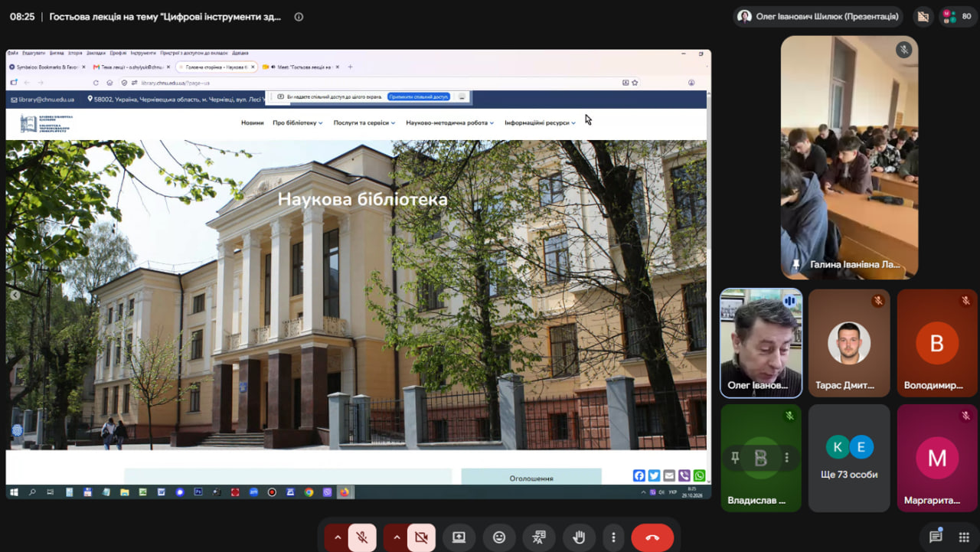Share the library page via WhatsApp
Image resolution: width=980 pixels, height=552 pixels.
pyautogui.click(x=699, y=475)
